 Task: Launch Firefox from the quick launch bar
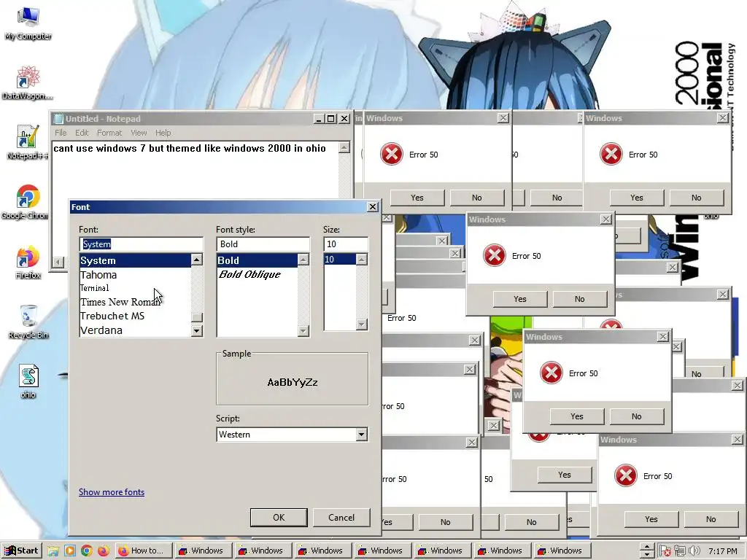(x=103, y=551)
